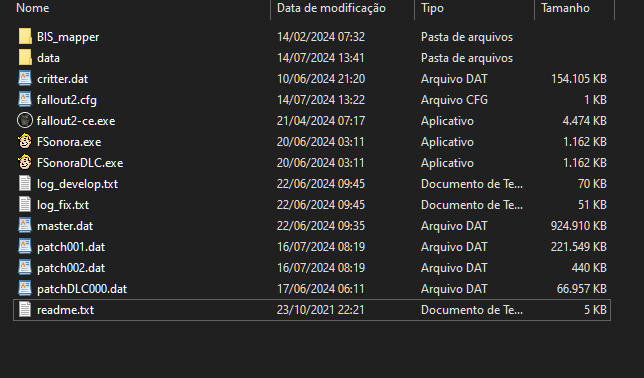Select the fallout2.cfg file name
Viewport: 644px width, 378px height.
click(x=67, y=100)
